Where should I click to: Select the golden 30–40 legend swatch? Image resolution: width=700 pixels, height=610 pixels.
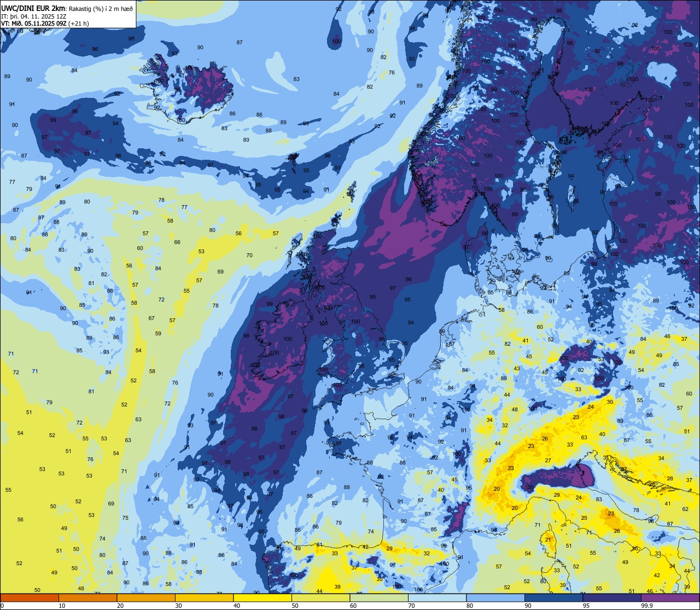click(x=204, y=598)
